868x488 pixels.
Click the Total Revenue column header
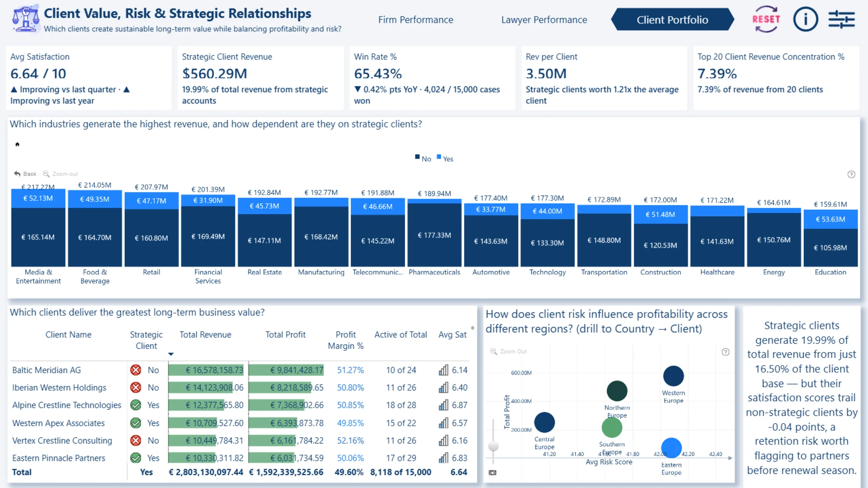pos(205,335)
